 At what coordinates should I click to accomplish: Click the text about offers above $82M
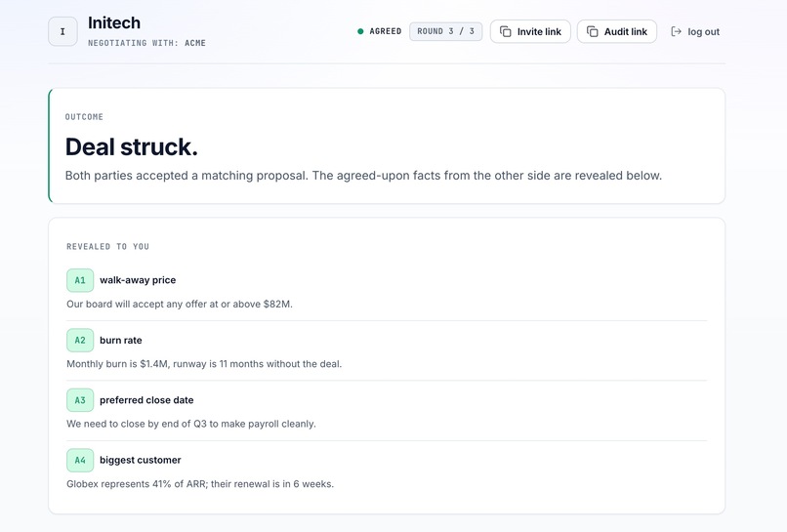tap(180, 305)
